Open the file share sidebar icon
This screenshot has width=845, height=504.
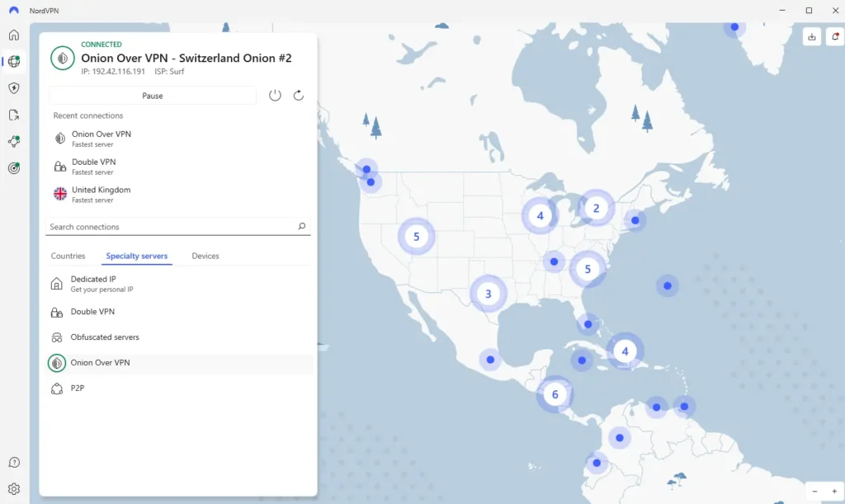tap(14, 115)
